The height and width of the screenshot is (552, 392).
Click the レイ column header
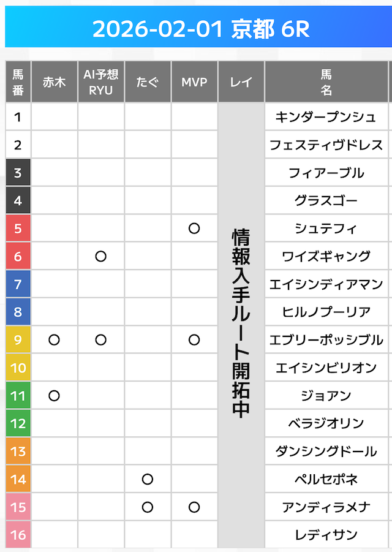241,82
